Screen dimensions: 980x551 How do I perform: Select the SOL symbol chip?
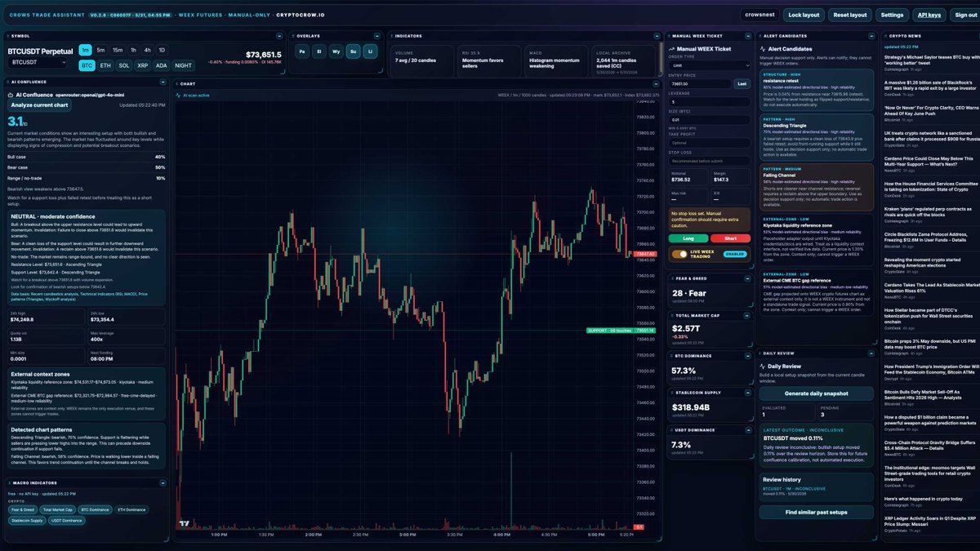(x=124, y=64)
